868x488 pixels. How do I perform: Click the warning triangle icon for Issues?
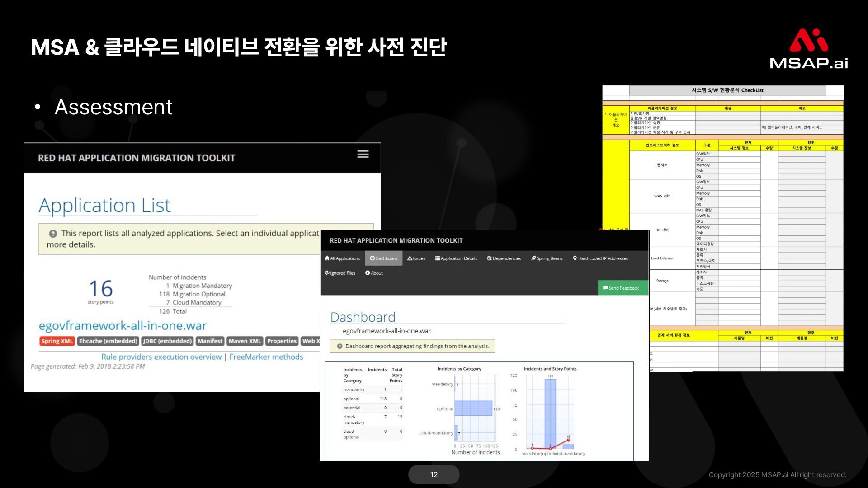(x=410, y=258)
